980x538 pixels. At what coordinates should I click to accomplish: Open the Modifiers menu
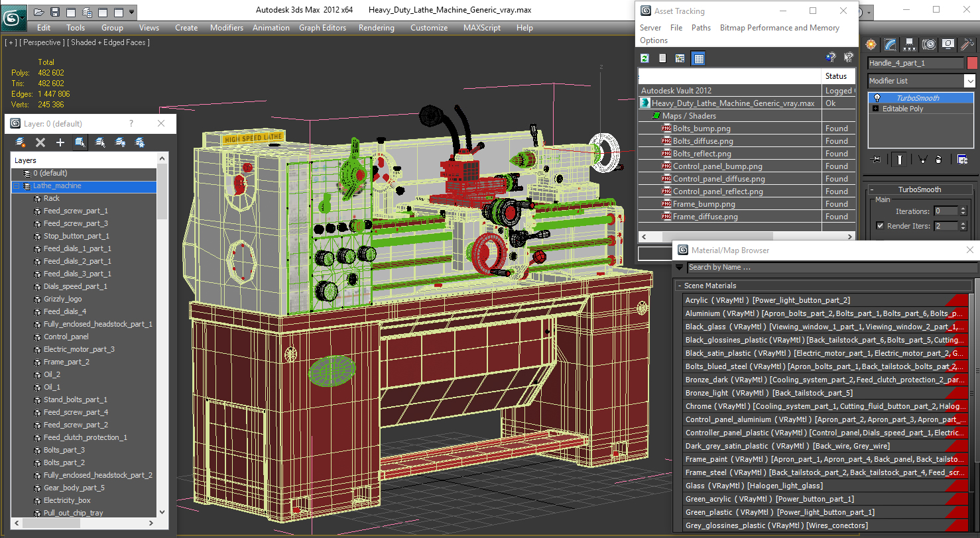pyautogui.click(x=227, y=28)
